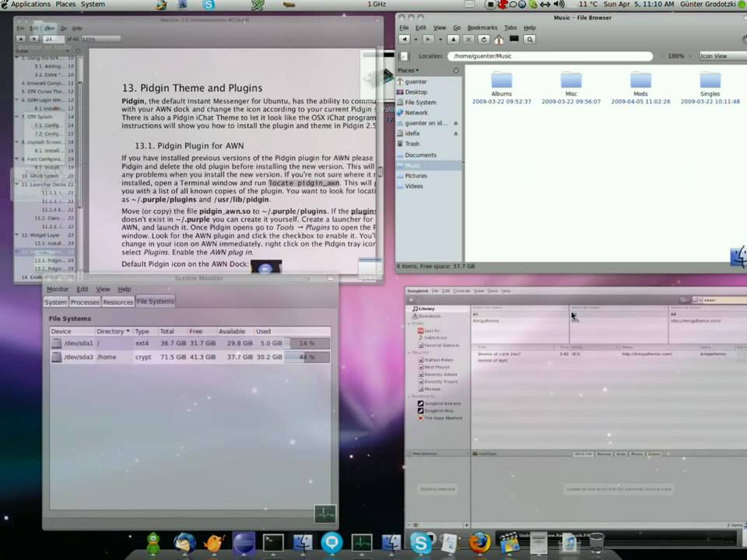Open Go menu in File Browser
The height and width of the screenshot is (560, 747).
[457, 28]
